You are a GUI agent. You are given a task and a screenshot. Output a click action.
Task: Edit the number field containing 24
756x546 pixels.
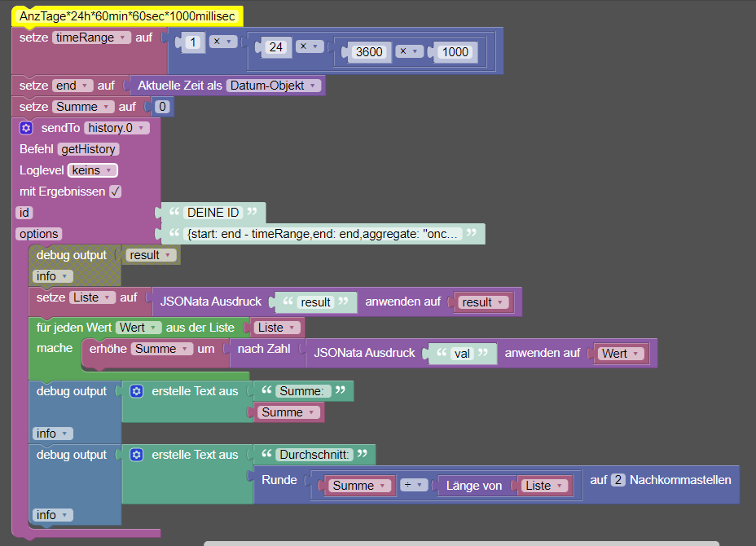click(x=276, y=47)
